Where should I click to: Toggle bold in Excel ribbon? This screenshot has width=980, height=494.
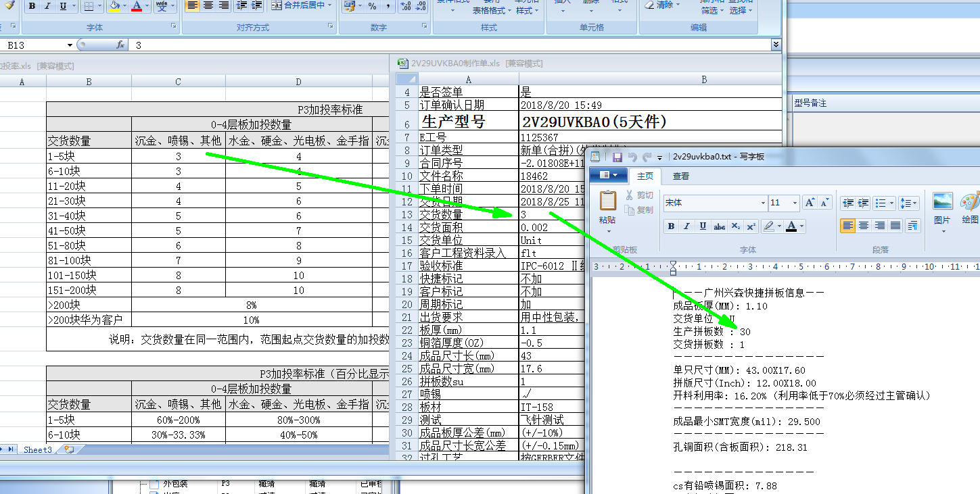[x=32, y=6]
